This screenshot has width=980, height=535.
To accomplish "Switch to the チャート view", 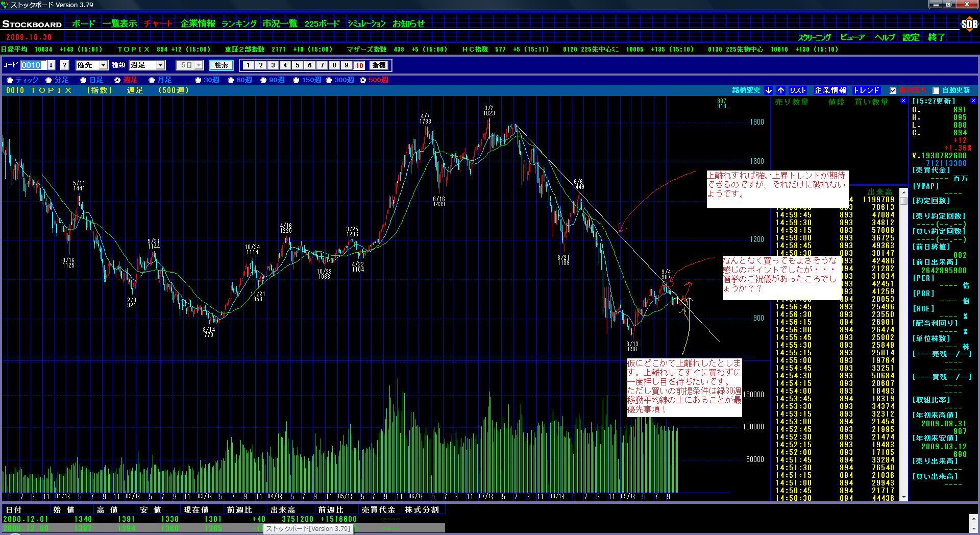I will coord(158,23).
